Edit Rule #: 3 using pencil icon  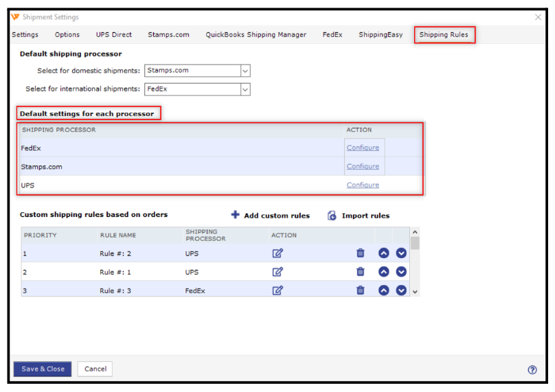(x=277, y=290)
